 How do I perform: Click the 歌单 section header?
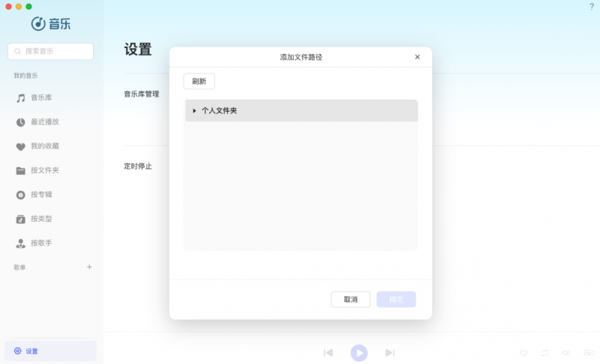[x=19, y=267]
